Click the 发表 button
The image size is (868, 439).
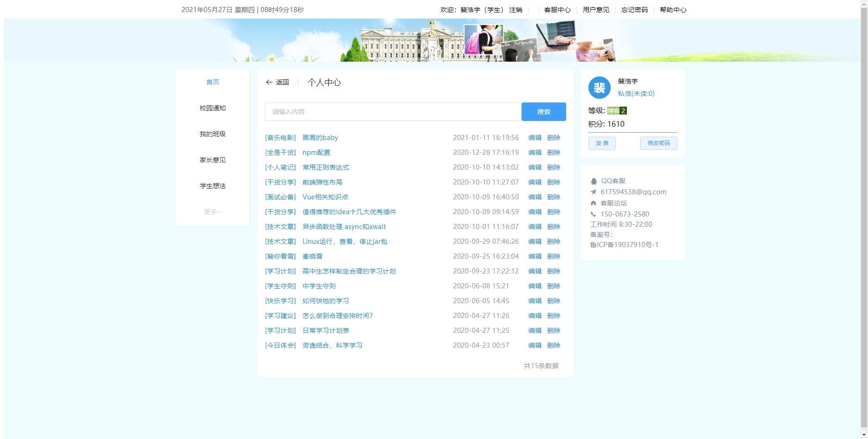click(602, 143)
